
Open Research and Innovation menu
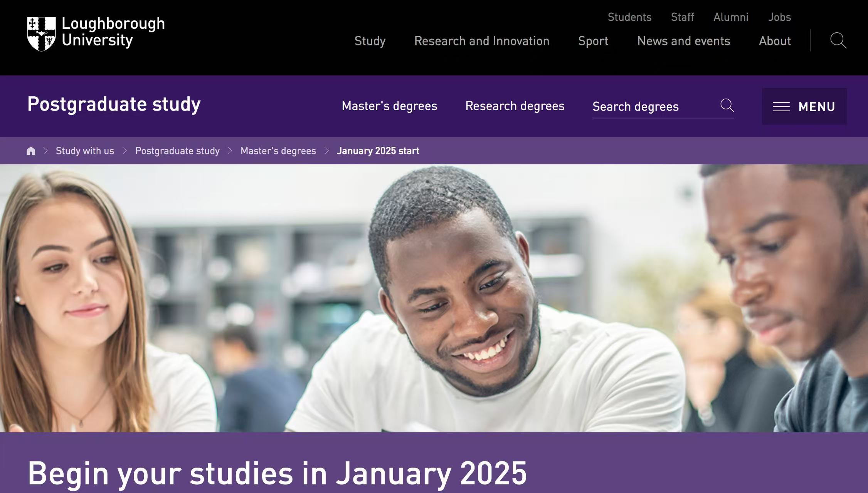481,41
